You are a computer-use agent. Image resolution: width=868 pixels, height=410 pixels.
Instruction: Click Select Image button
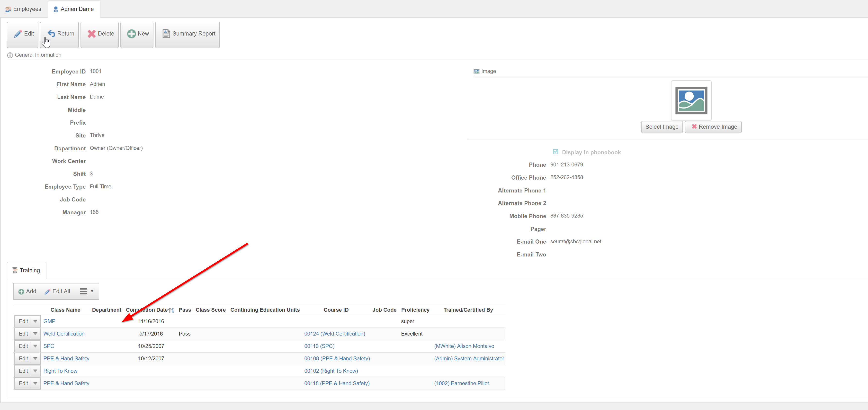coord(662,127)
